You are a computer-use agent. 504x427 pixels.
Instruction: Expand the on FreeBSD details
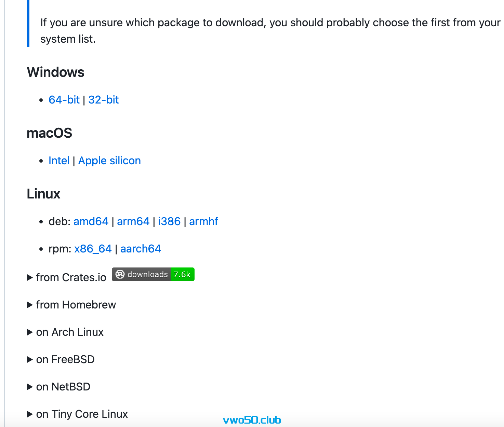[61, 359]
